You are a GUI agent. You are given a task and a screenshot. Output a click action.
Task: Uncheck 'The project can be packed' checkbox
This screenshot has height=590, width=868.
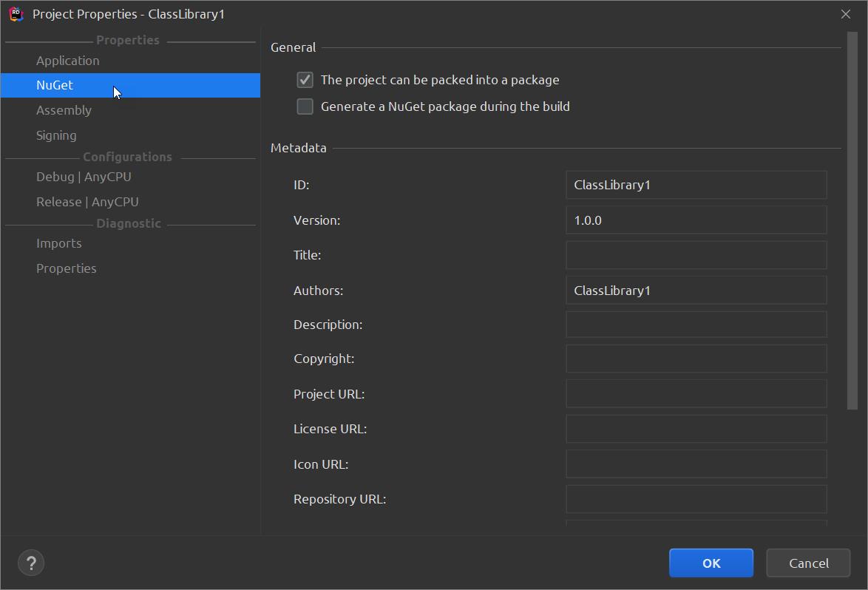(x=305, y=80)
